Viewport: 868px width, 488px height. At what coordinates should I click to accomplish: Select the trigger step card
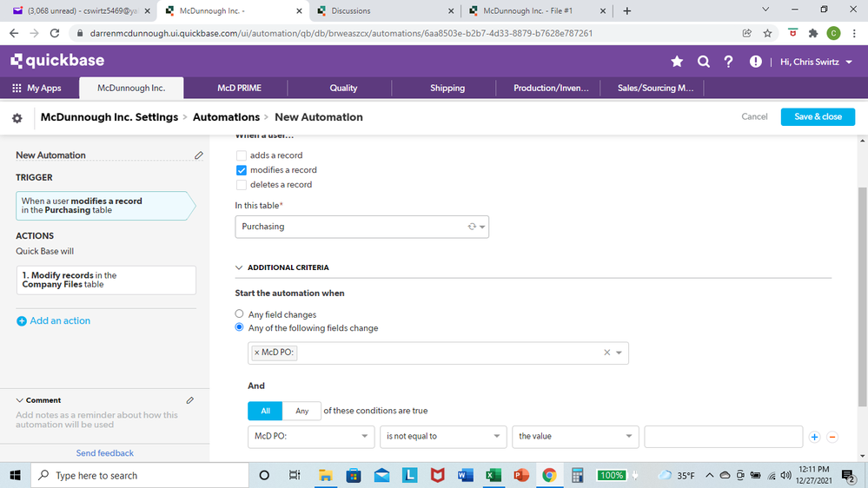105,206
